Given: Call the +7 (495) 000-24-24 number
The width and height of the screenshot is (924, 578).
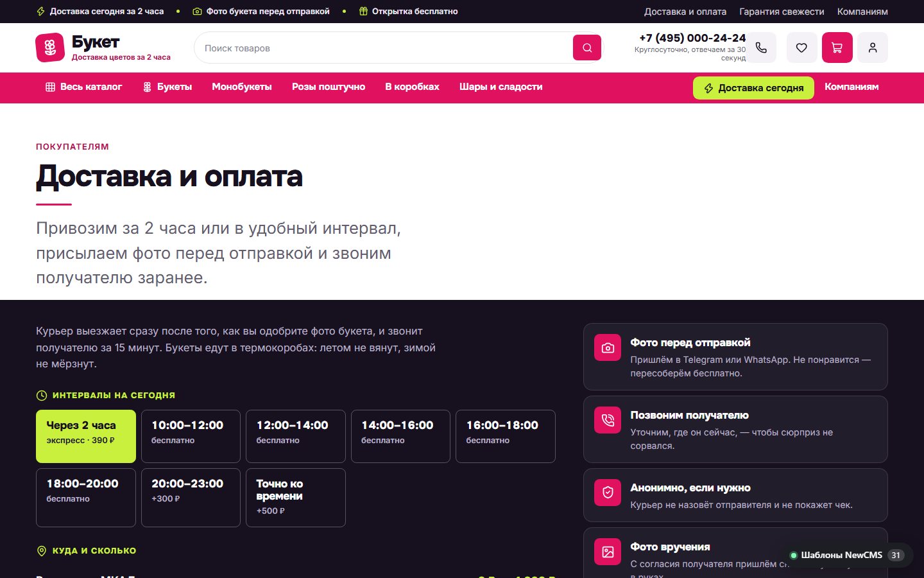Looking at the screenshot, I should click(692, 38).
